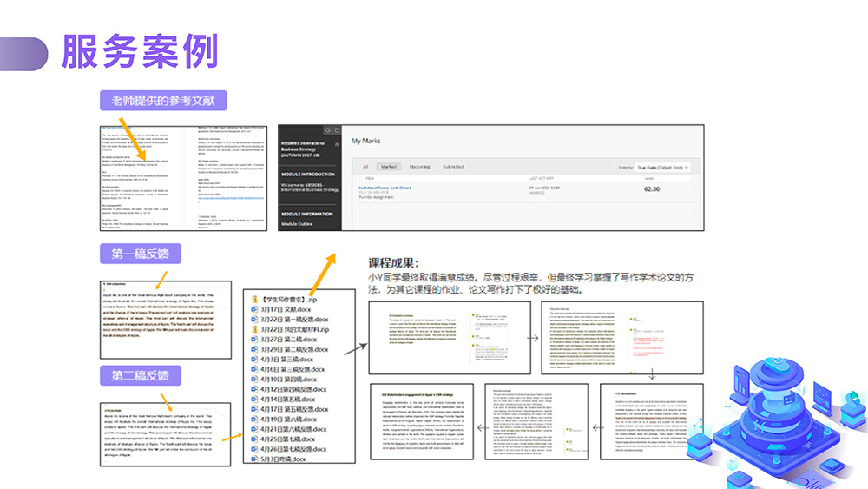The image size is (868, 489).
Task: Click the 服务案例 slide title
Action: (140, 51)
